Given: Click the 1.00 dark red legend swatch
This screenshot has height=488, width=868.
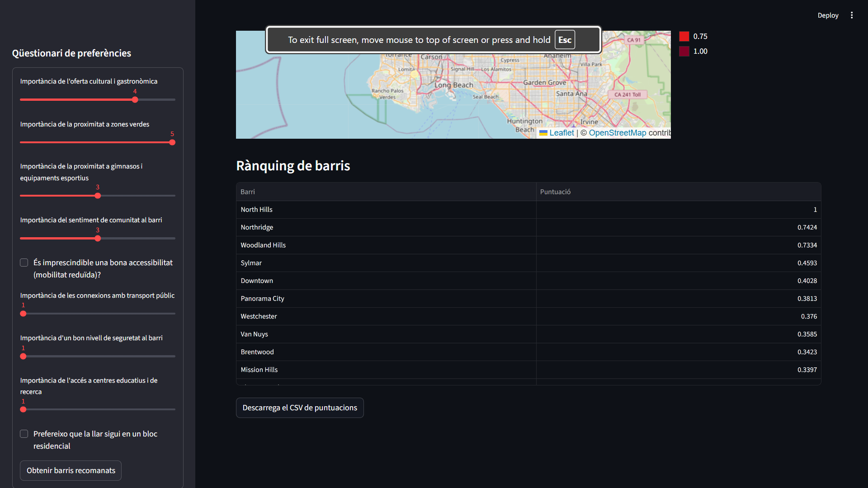Looking at the screenshot, I should coord(684,52).
